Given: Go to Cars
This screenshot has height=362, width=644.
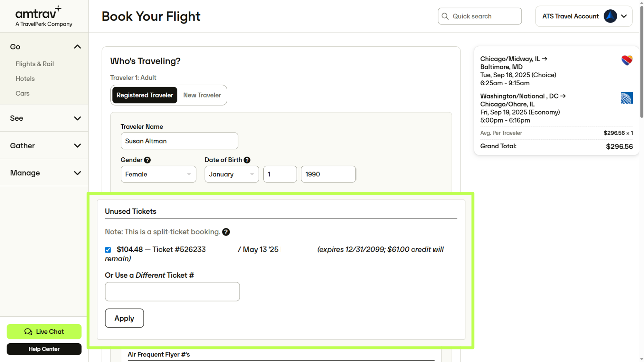Looking at the screenshot, I should click(x=23, y=93).
